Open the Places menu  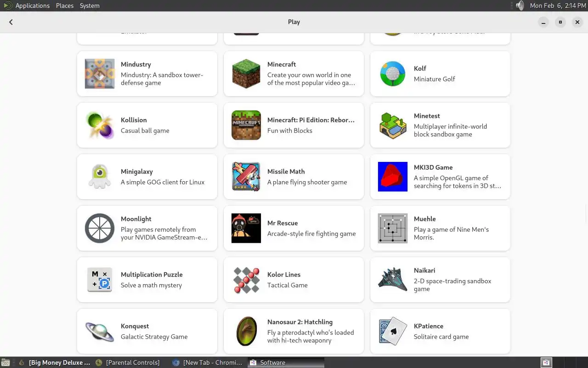pos(65,6)
